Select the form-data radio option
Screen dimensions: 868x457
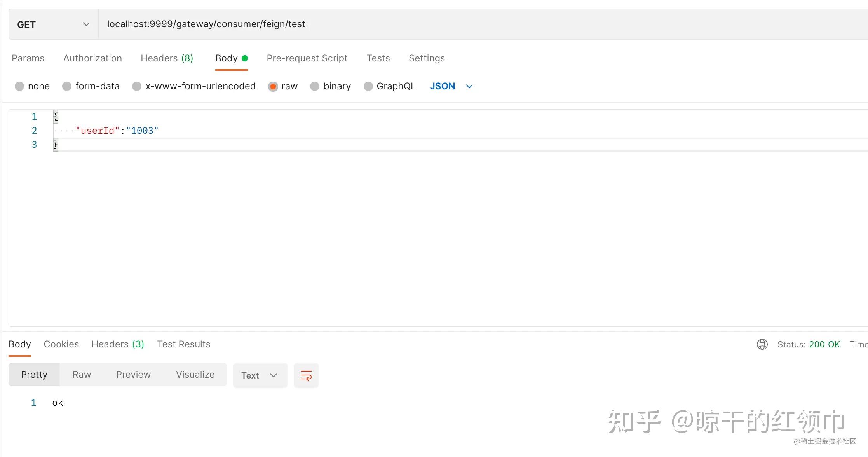point(67,86)
